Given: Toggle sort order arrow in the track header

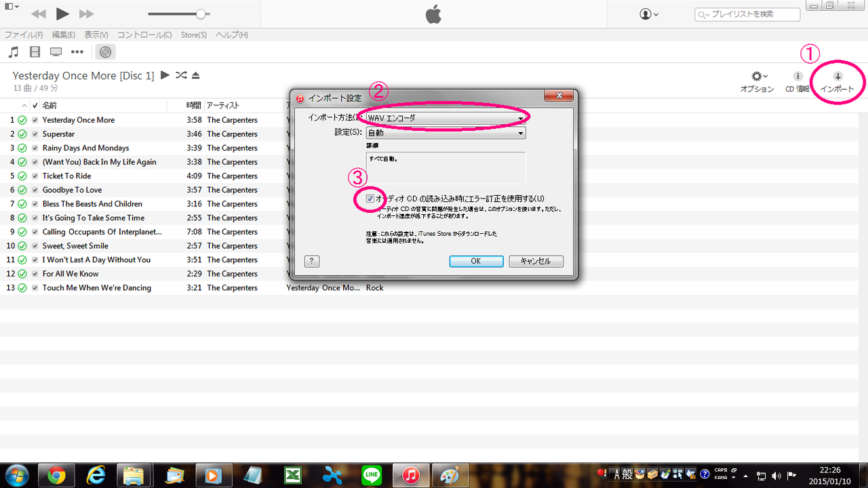Looking at the screenshot, I should (24, 106).
